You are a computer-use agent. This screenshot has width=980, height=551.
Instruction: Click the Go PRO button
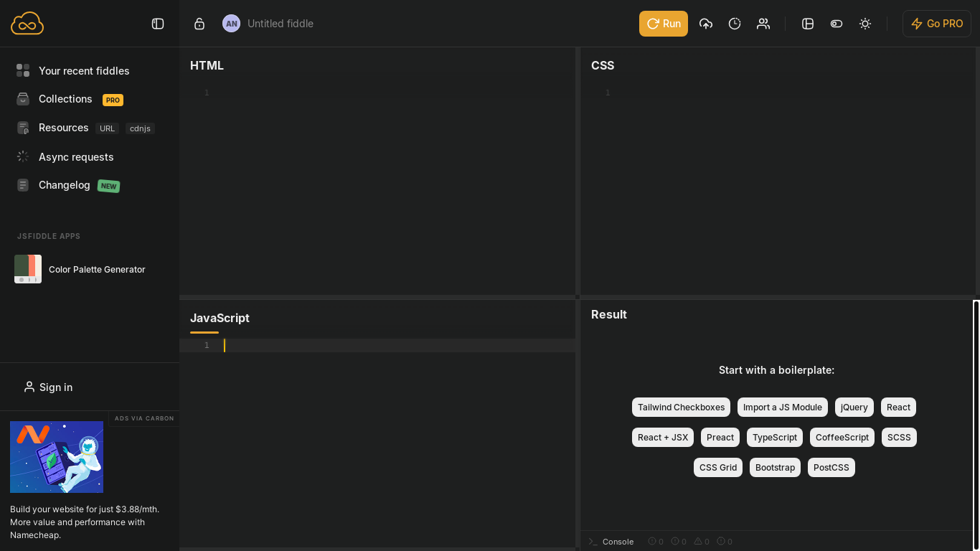(937, 24)
